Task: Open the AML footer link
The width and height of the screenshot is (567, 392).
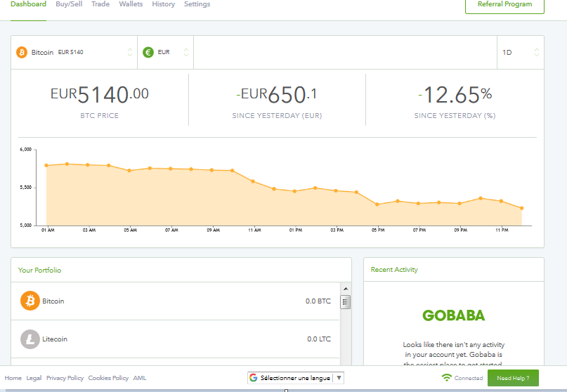Action: point(140,378)
